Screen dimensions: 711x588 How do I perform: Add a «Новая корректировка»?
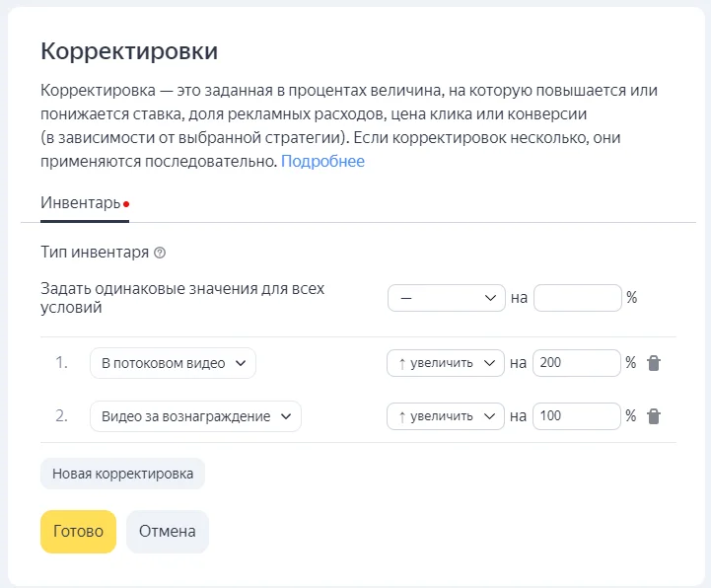coord(122,474)
